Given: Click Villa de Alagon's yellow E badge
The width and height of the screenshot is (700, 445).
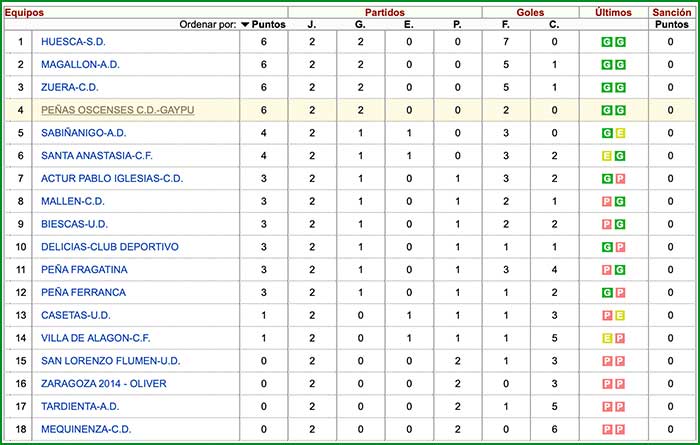Looking at the screenshot, I should point(607,338).
